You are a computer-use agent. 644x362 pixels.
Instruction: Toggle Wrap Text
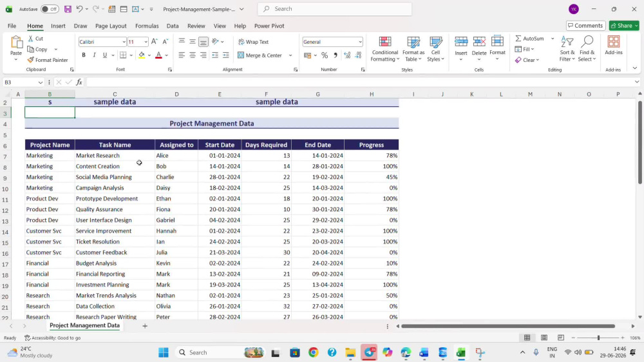coord(253,41)
